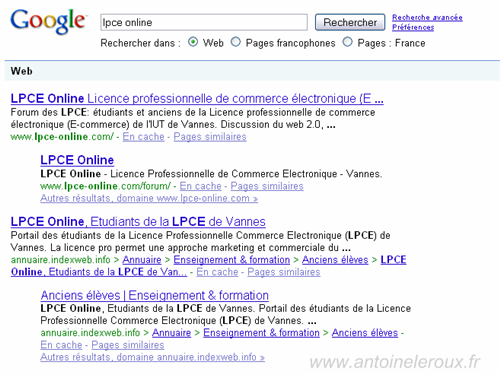Click snippet 'Portail des étudiants de la Licence Professionnelle'
Viewport: 500px width, 374px height.
tap(200, 241)
